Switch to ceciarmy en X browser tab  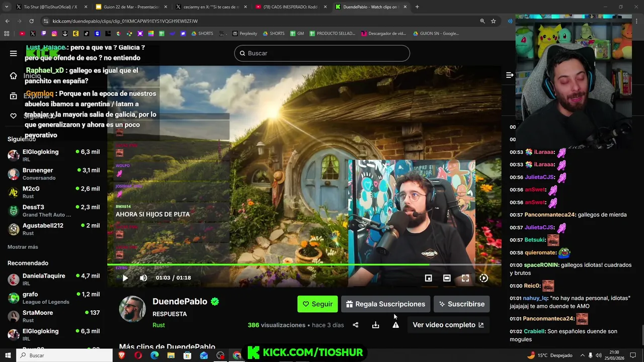(x=211, y=7)
